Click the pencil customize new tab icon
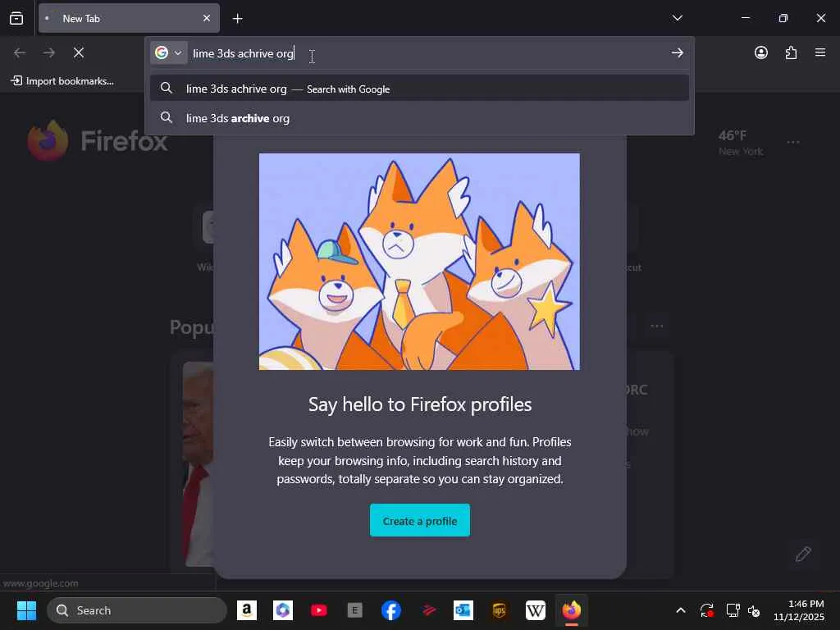Screen dimensions: 840x630 point(802,554)
